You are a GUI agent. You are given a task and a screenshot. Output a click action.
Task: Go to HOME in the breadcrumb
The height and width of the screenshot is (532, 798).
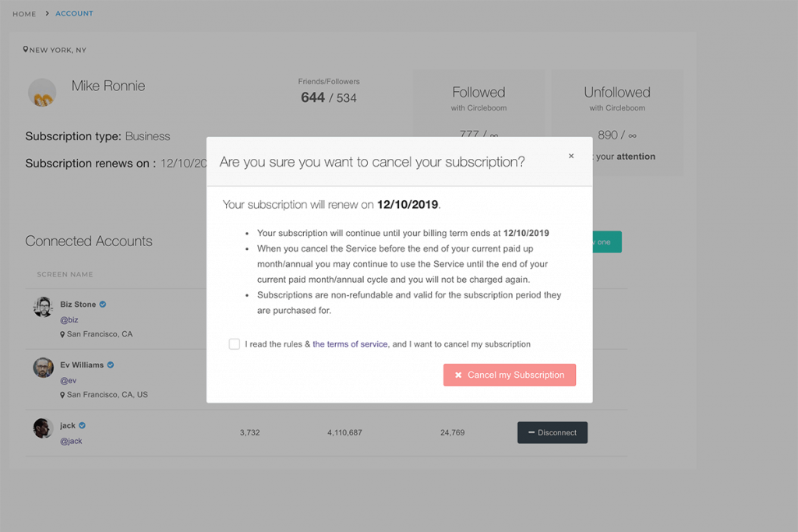(x=24, y=14)
